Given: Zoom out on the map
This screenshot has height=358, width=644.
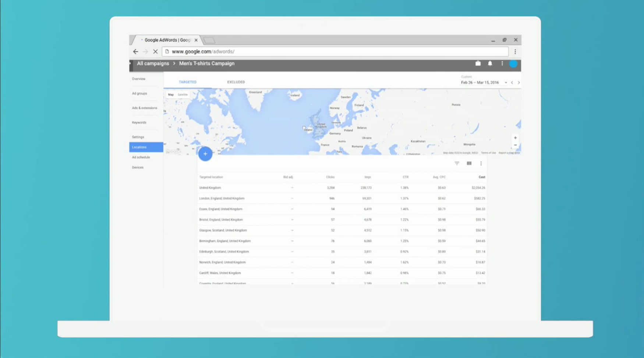Looking at the screenshot, I should point(515,145).
